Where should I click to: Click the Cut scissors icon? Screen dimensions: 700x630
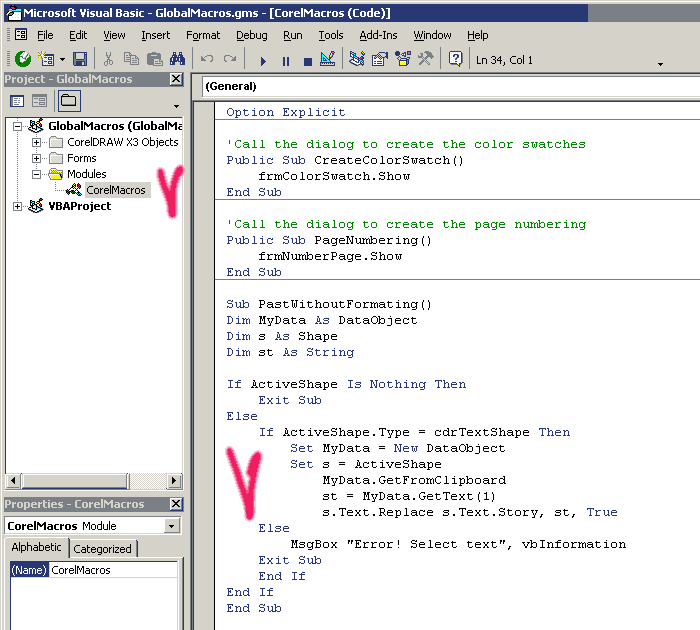click(x=108, y=59)
